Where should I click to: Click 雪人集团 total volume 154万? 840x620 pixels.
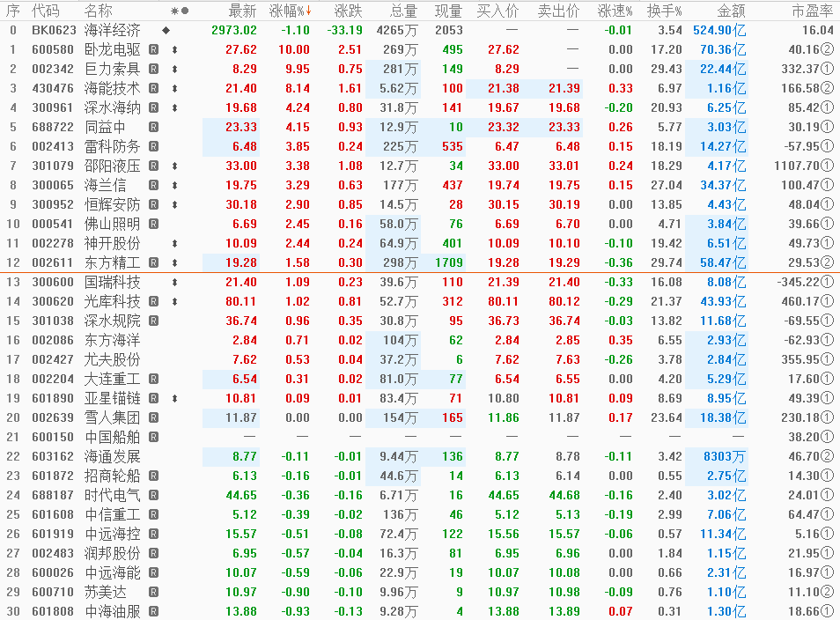(x=400, y=418)
